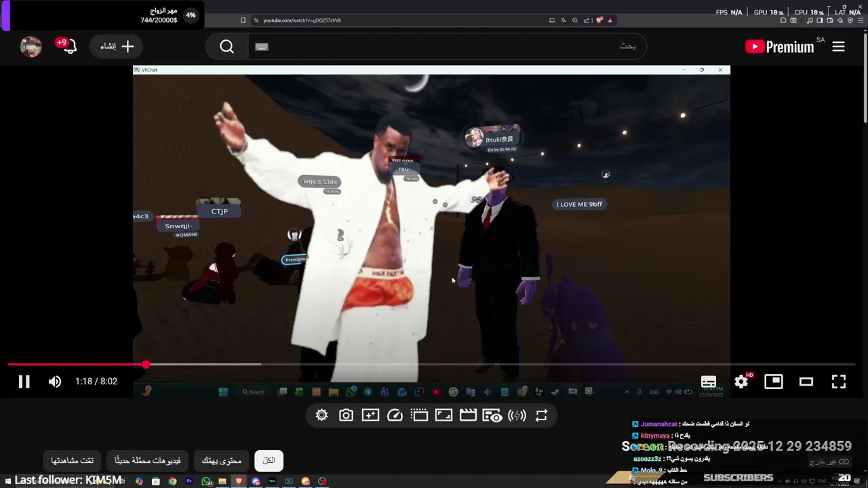Open the create (إنشاء) button
The width and height of the screenshot is (868, 488).
point(117,46)
